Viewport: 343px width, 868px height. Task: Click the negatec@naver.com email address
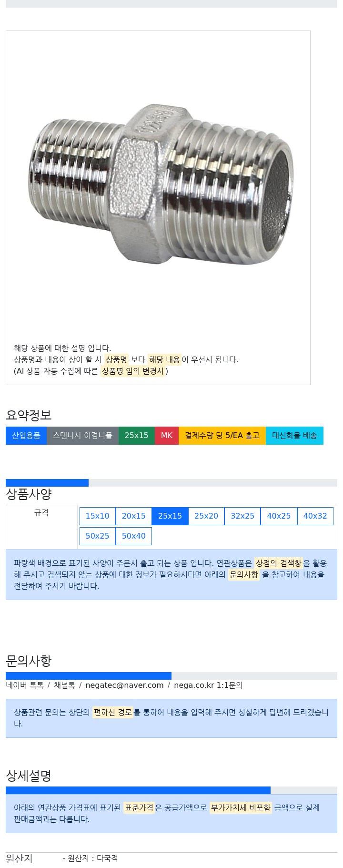[x=124, y=685]
